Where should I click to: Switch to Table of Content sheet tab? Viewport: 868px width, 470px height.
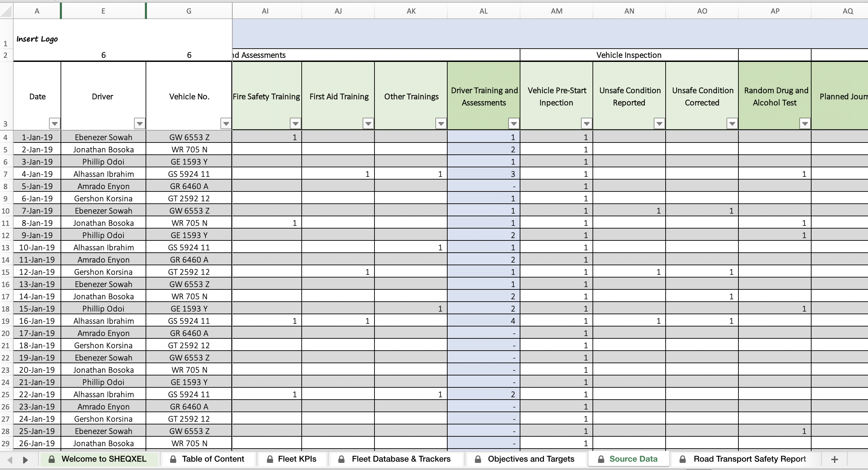coord(208,459)
